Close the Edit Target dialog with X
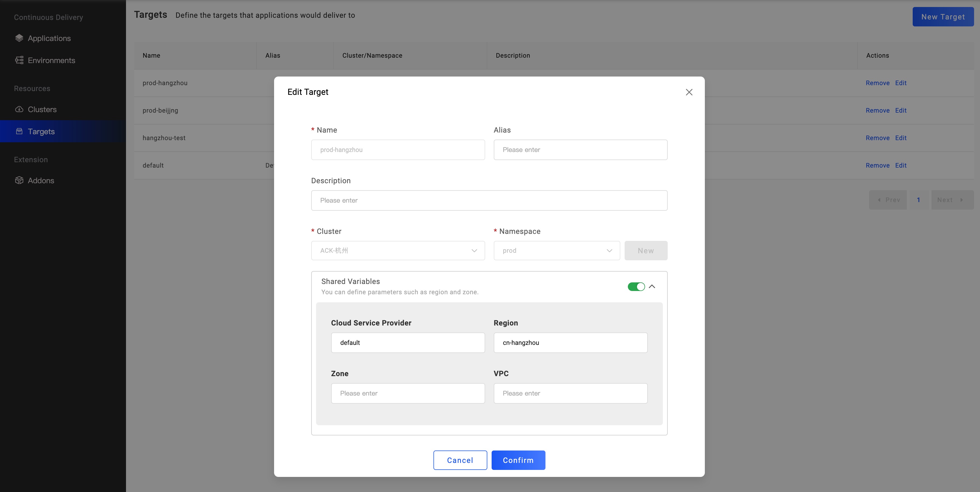Viewport: 980px width, 492px height. coord(689,92)
